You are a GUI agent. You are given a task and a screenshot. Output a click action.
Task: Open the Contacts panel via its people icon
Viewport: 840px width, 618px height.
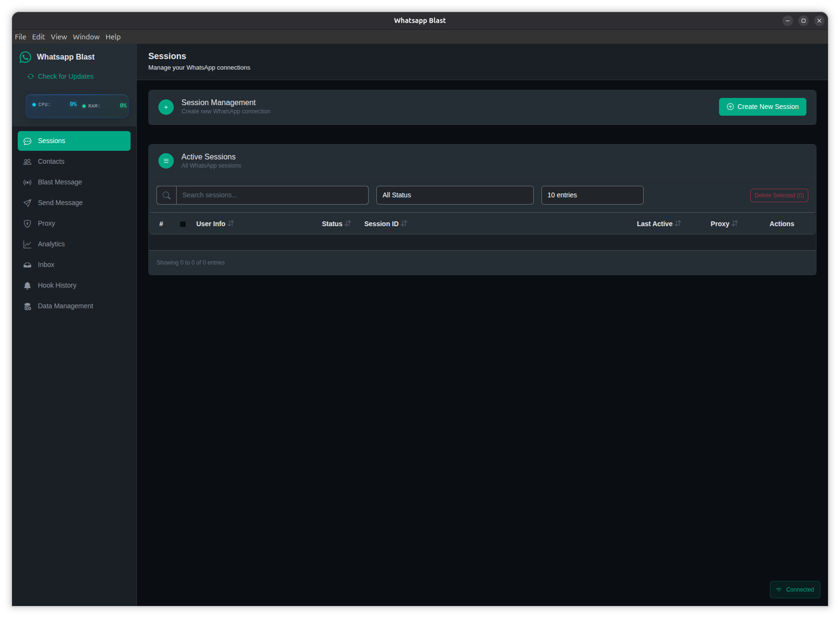(27, 161)
